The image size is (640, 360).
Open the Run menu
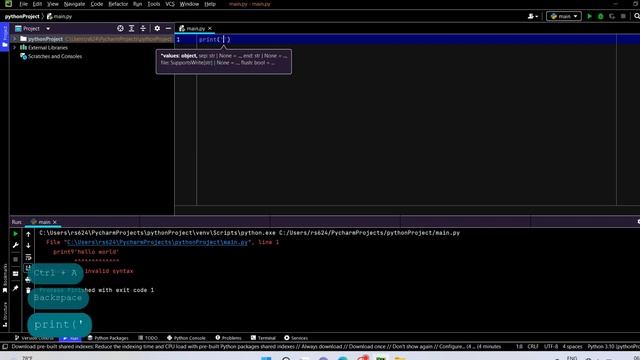(x=138, y=4)
